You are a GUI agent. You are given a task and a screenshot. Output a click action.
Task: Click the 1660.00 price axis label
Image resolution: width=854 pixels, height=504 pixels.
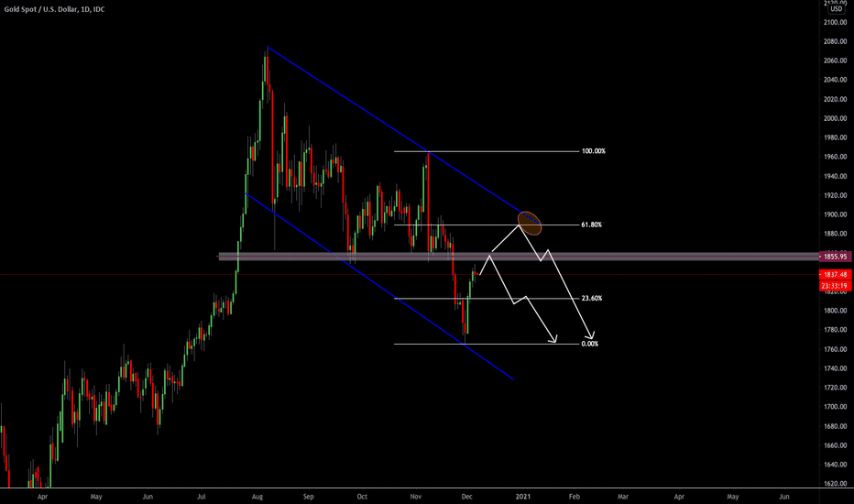(x=836, y=445)
